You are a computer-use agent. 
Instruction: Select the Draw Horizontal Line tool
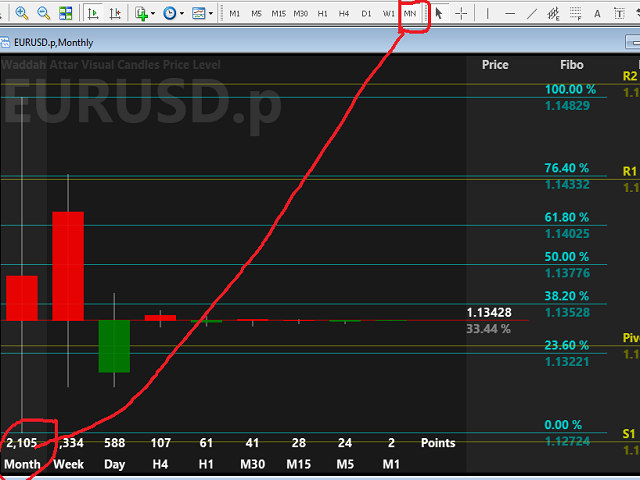(x=510, y=13)
